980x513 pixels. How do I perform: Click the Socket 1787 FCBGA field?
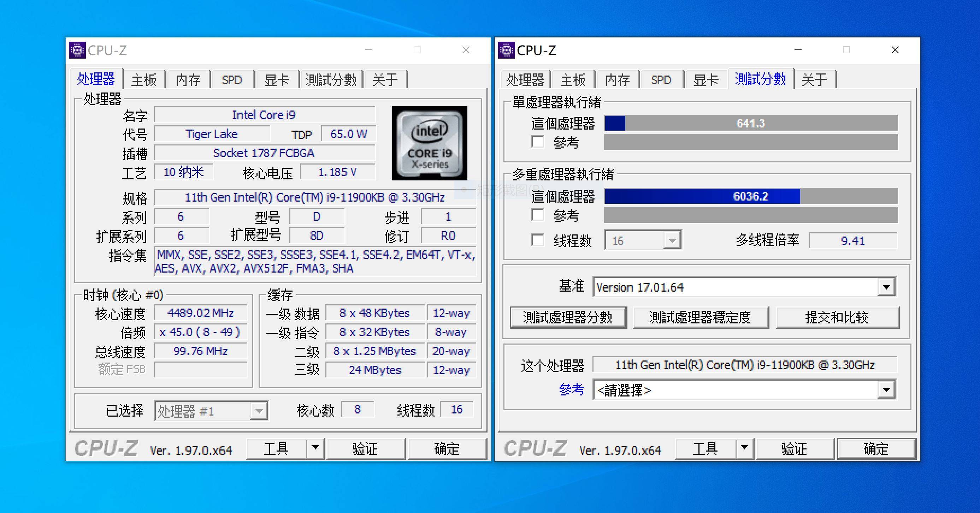click(264, 153)
